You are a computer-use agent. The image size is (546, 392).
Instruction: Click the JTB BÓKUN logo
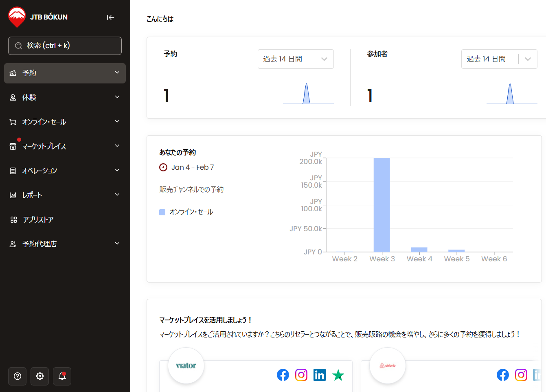pyautogui.click(x=38, y=17)
